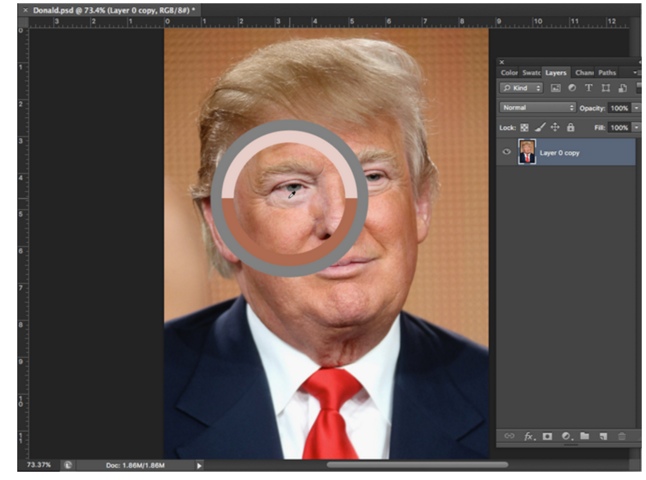Click the link layers icon
The height and width of the screenshot is (480, 646).
point(509,436)
